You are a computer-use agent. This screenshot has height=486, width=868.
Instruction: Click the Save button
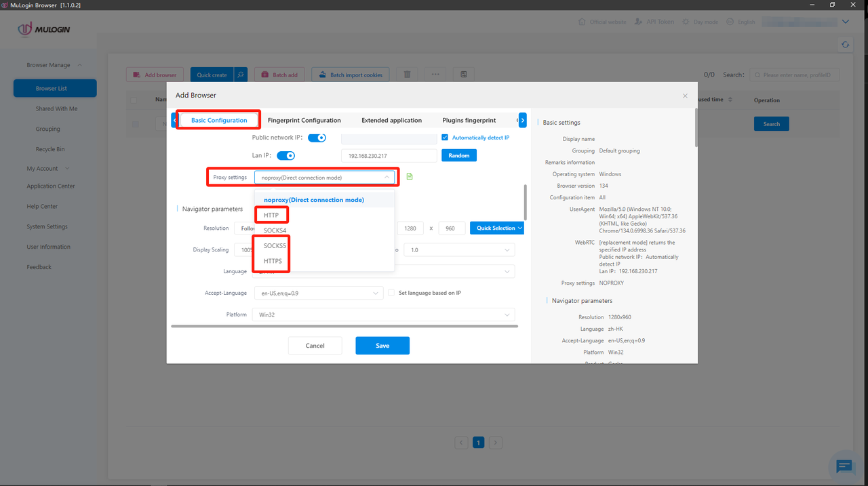click(x=382, y=346)
